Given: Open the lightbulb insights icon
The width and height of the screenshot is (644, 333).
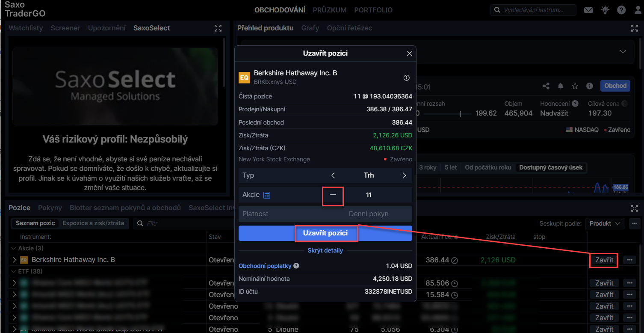Looking at the screenshot, I should pos(605,10).
